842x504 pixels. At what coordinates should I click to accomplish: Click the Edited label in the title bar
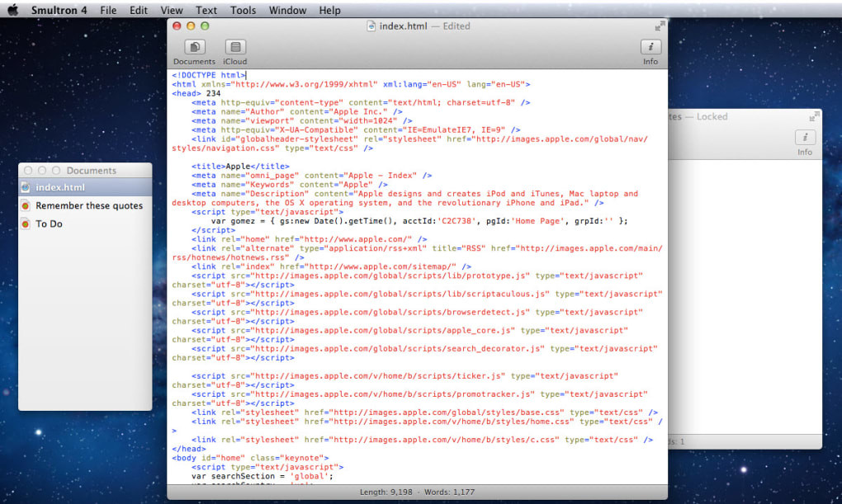456,26
